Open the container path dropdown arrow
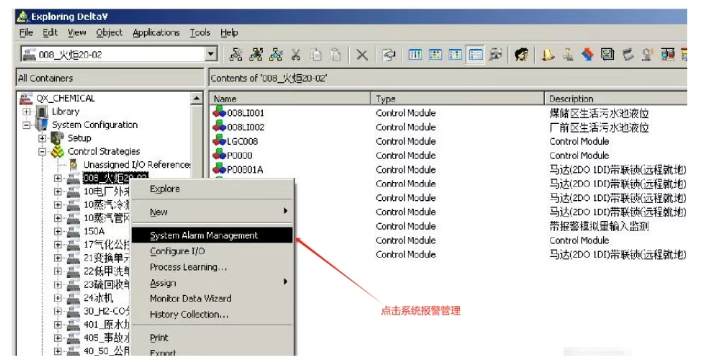 (x=211, y=54)
